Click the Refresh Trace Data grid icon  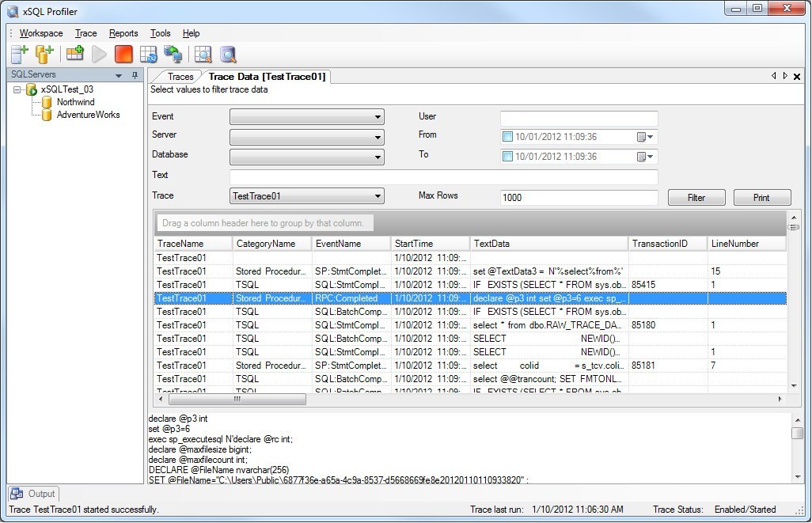pyautogui.click(x=149, y=54)
